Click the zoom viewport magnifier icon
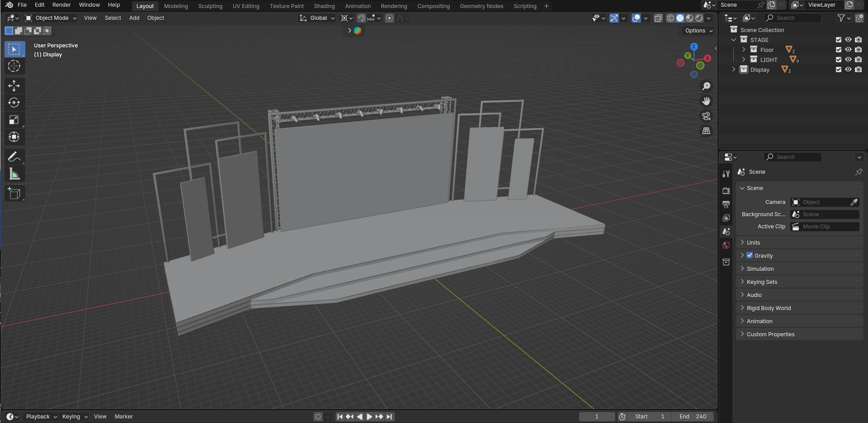Image resolution: width=868 pixels, height=423 pixels. point(706,86)
